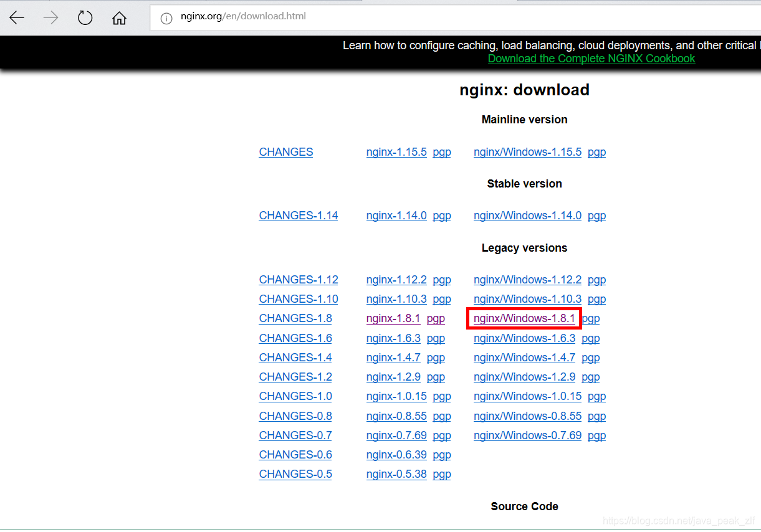
Task: Open CHANGES-1.2 link
Action: coord(295,377)
